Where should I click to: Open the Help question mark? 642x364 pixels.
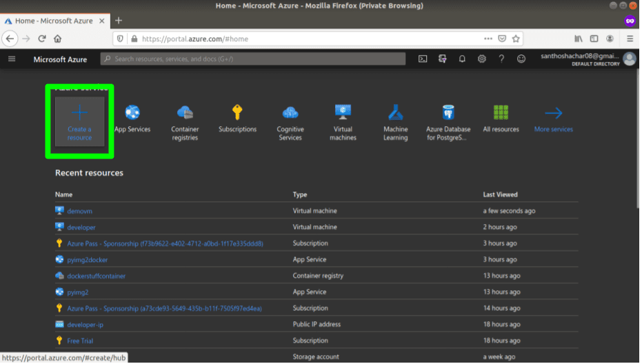(502, 59)
